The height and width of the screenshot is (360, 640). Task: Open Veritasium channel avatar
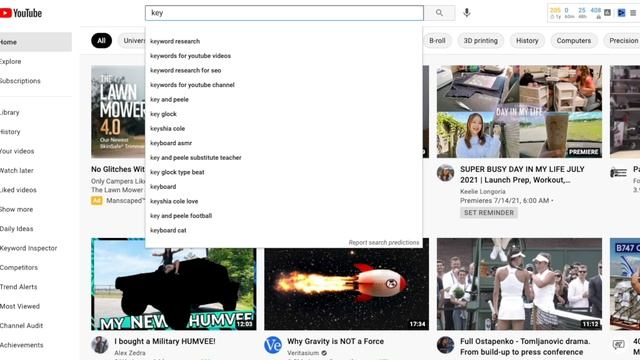(x=273, y=345)
